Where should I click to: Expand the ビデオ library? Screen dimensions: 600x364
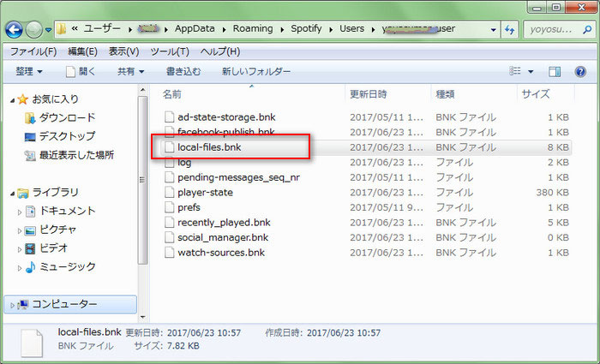point(20,249)
